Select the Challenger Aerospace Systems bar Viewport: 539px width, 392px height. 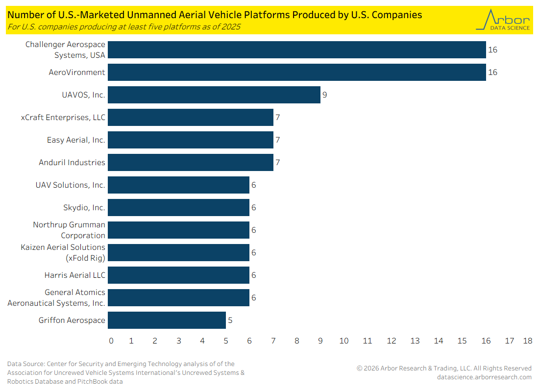296,50
